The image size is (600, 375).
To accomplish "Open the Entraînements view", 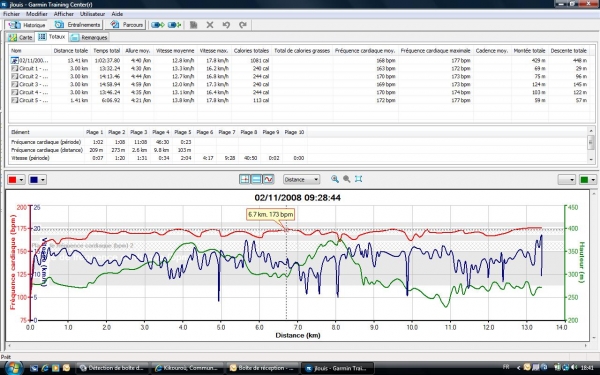I will click(x=77, y=25).
